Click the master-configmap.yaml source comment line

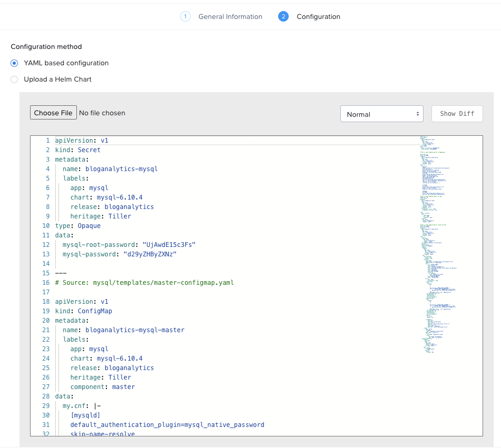pyautogui.click(x=144, y=283)
